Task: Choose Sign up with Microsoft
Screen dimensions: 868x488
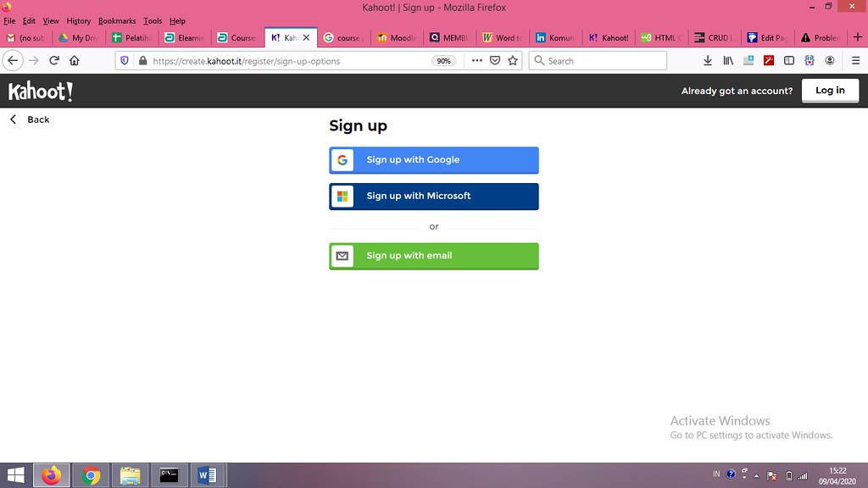Action: click(x=433, y=197)
